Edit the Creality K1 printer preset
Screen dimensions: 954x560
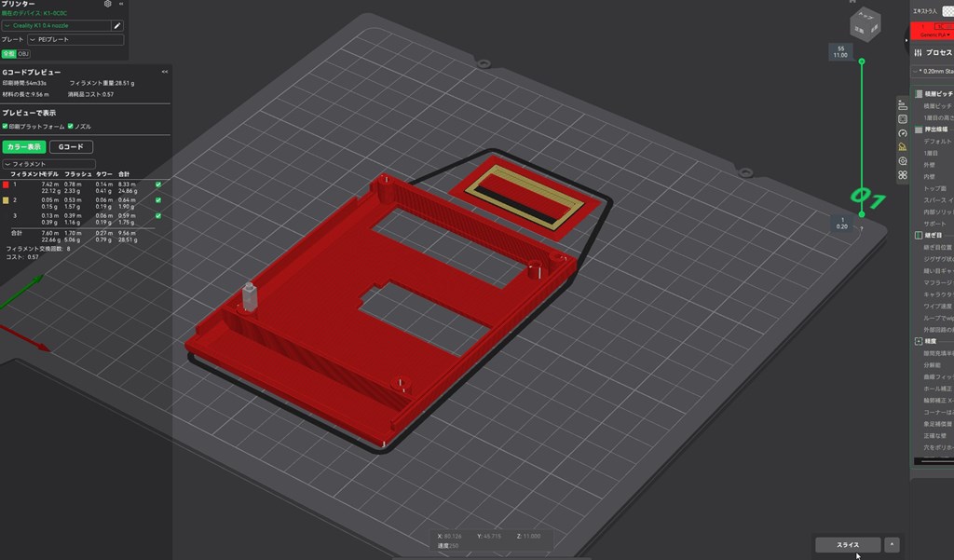[117, 25]
